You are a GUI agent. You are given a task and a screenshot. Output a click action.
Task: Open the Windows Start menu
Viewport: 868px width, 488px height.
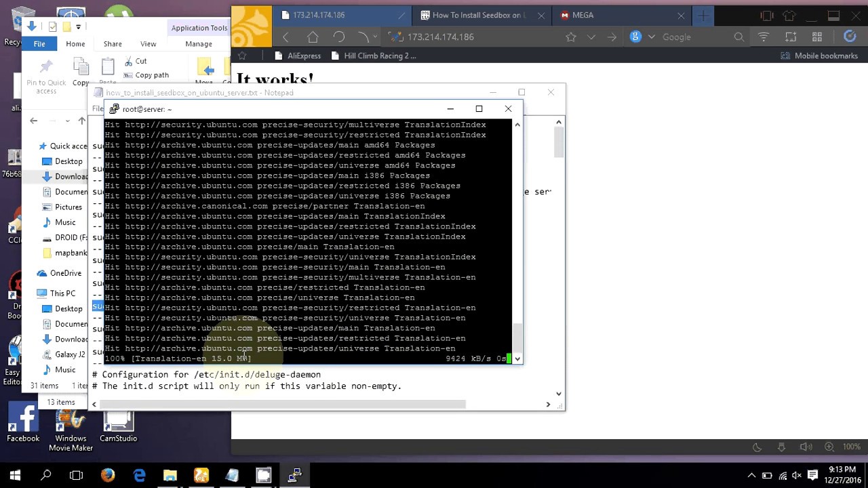[15, 475]
